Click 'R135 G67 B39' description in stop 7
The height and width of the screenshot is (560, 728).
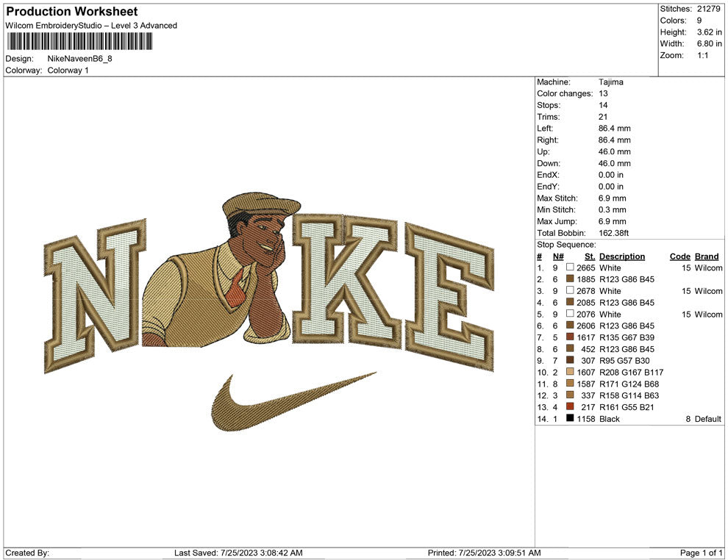pos(627,337)
